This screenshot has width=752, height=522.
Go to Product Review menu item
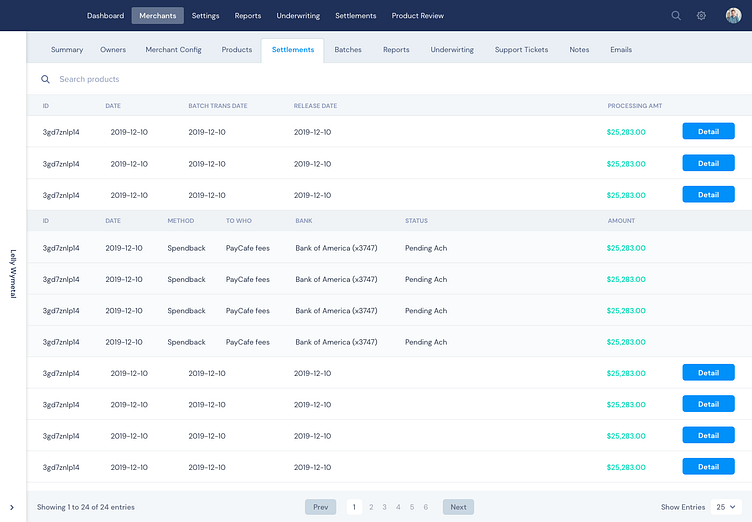point(417,16)
